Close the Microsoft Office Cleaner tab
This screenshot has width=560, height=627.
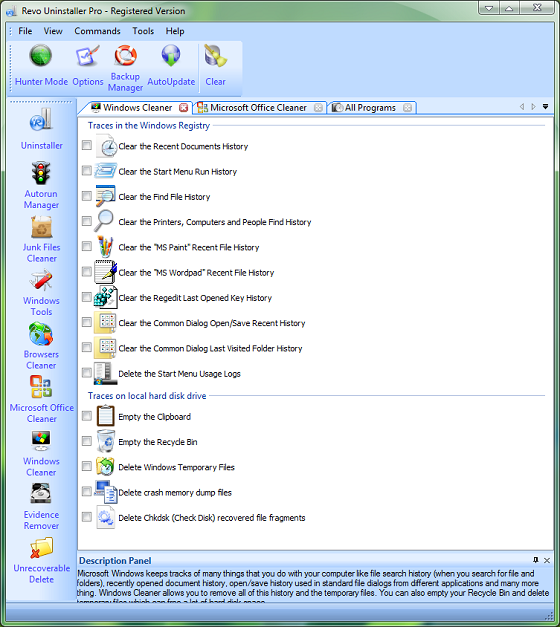(x=318, y=108)
